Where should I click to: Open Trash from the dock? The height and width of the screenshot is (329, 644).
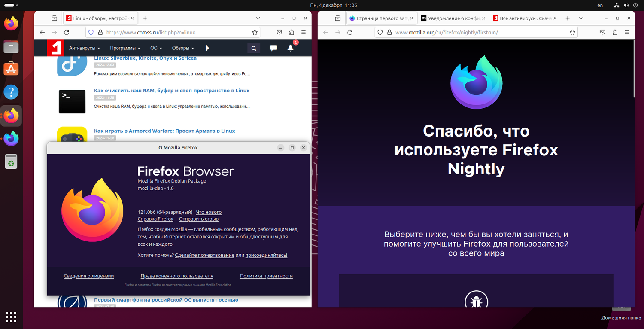[11, 161]
